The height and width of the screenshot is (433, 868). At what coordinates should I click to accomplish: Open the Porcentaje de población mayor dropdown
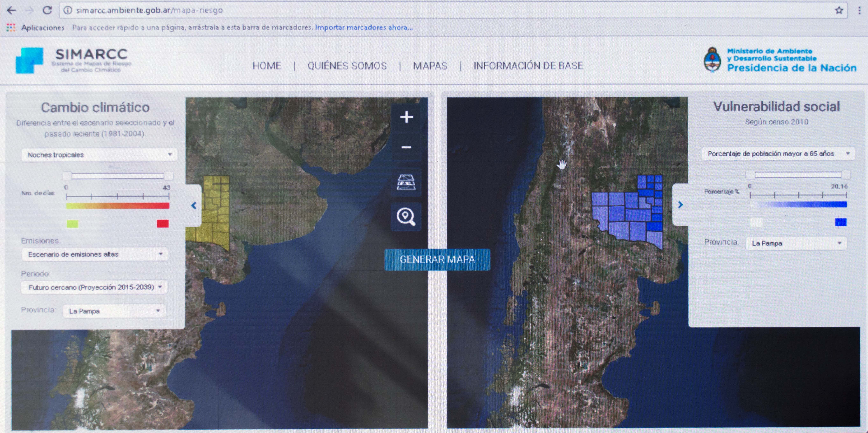[x=778, y=154]
